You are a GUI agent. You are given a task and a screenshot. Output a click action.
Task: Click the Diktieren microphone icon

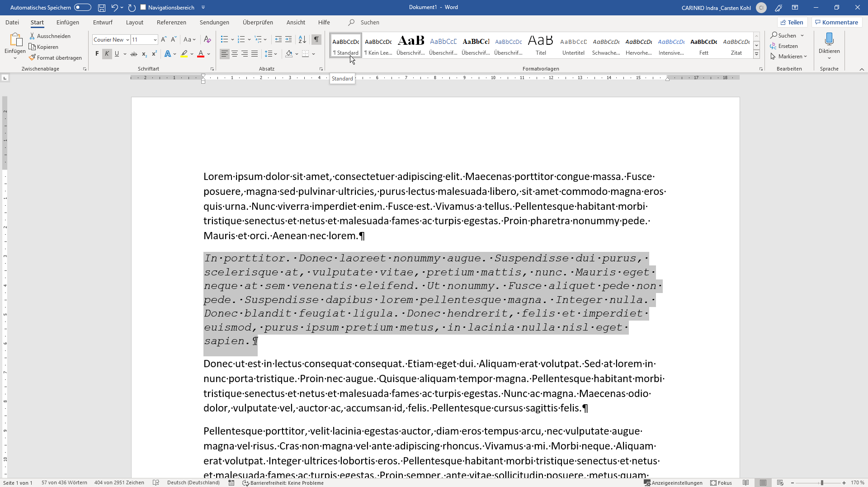(x=829, y=39)
